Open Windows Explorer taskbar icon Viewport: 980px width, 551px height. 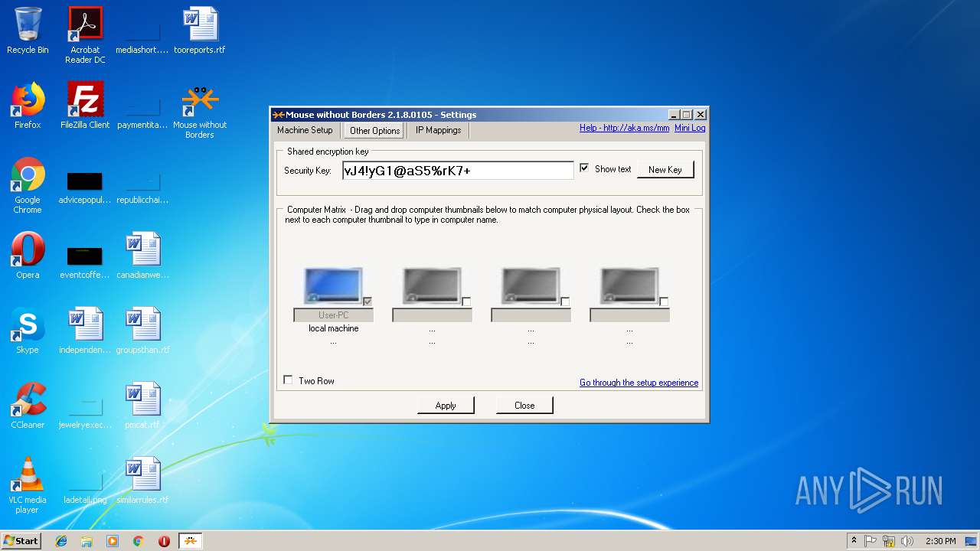coord(87,541)
